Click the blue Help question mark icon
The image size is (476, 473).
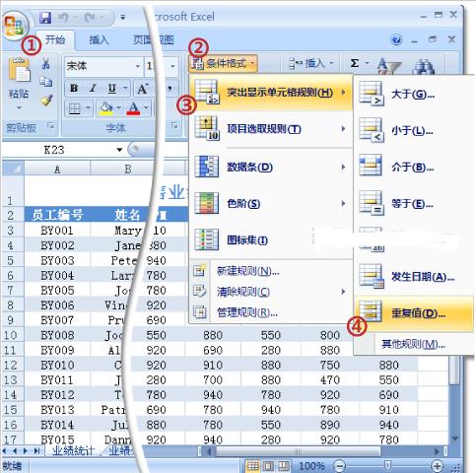(x=396, y=39)
